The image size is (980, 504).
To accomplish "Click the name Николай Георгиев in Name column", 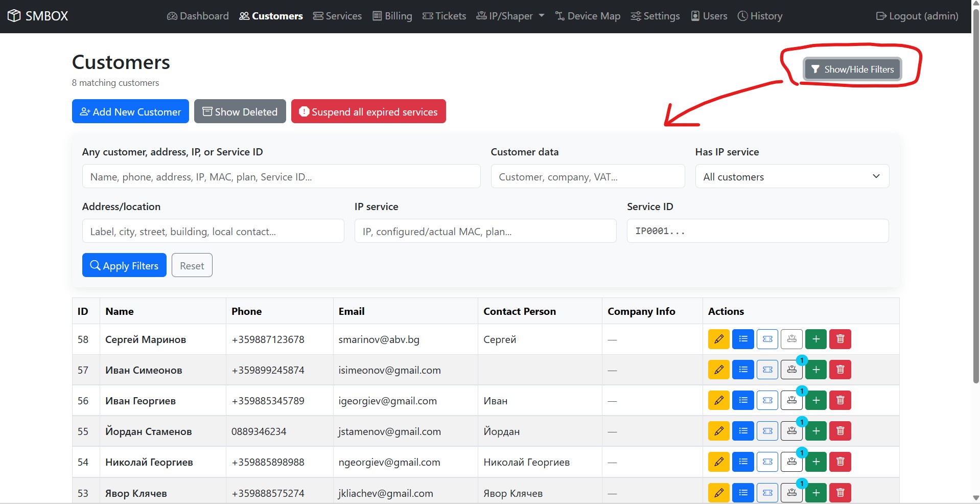I will pos(149,462).
